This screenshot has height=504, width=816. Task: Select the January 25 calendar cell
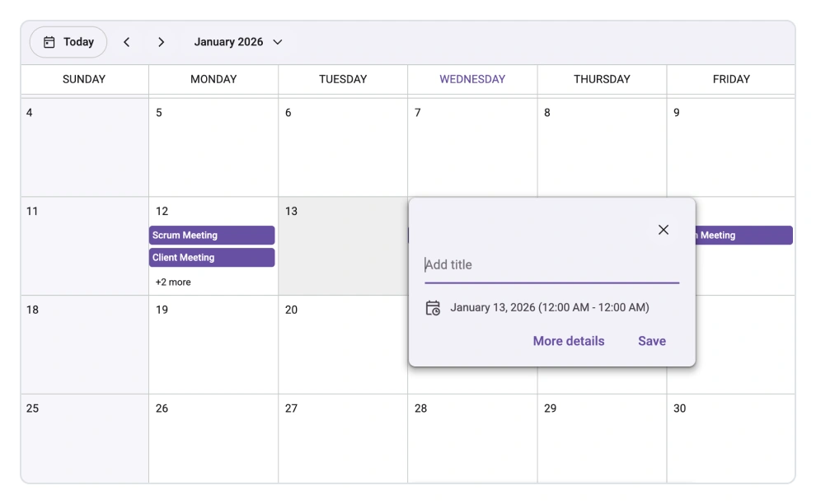(82, 436)
